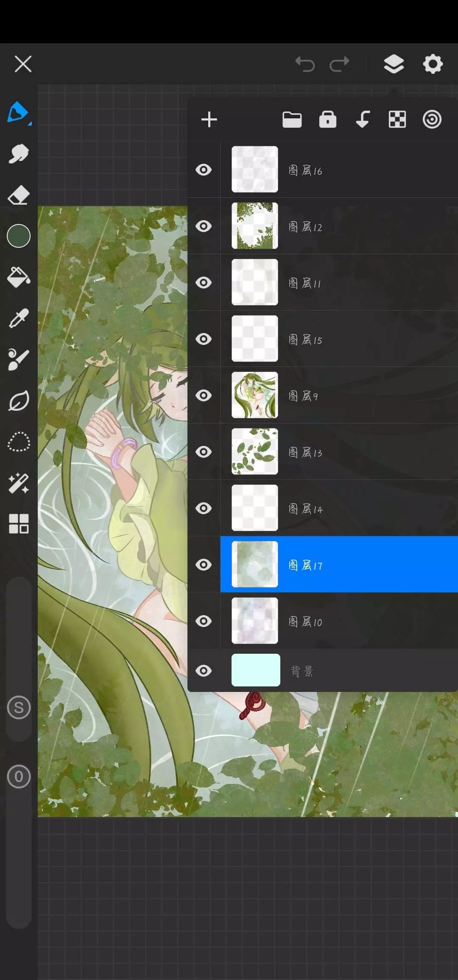Hide layer 图层17
The image size is (458, 980).
(x=204, y=565)
